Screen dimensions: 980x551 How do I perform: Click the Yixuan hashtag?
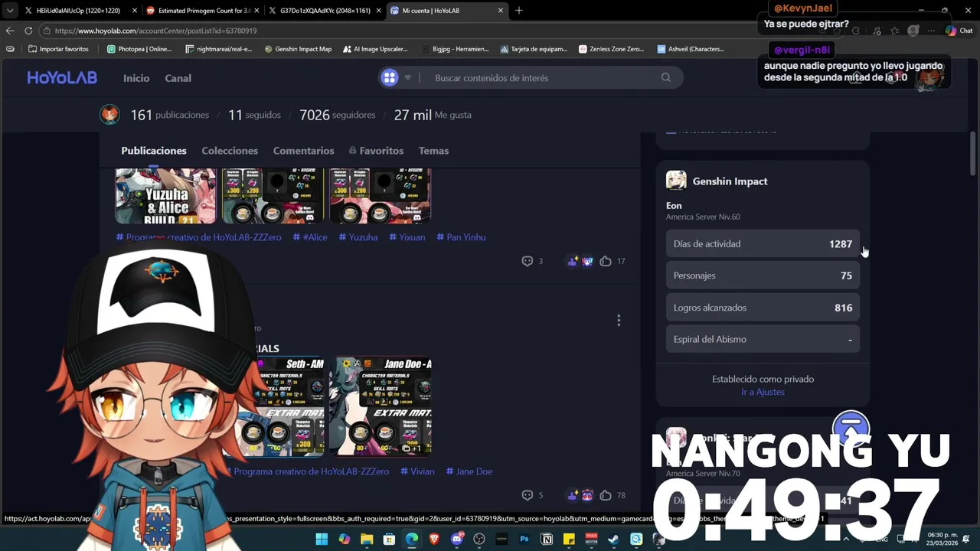click(x=407, y=237)
